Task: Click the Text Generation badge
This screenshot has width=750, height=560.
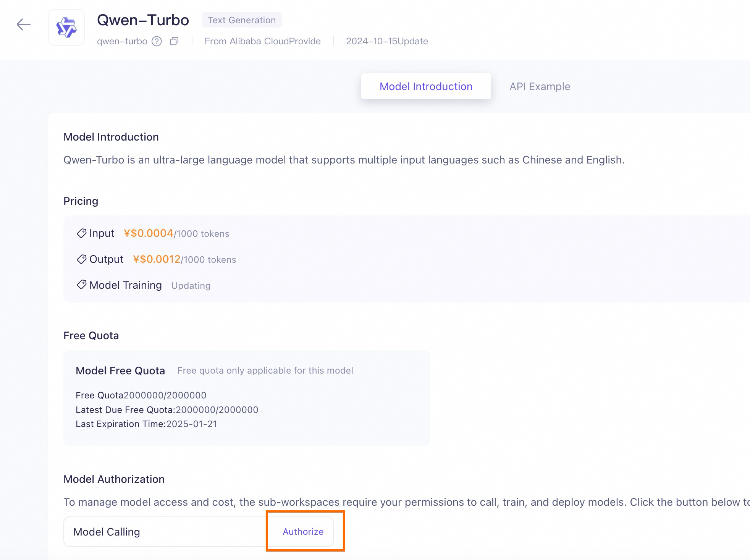Action: 241,20
